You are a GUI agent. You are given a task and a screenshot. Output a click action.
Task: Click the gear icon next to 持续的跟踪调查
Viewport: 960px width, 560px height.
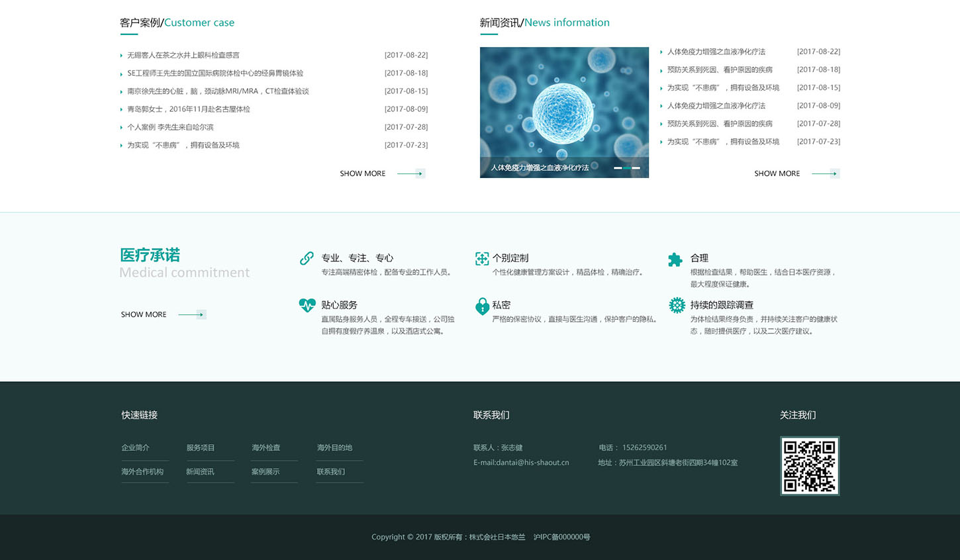click(677, 305)
